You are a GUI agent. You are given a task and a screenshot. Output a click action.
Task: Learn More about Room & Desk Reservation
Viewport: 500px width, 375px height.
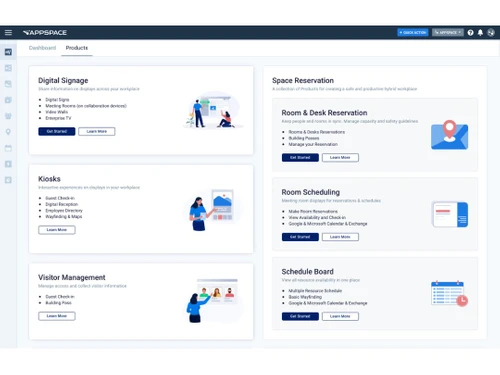tap(340, 157)
